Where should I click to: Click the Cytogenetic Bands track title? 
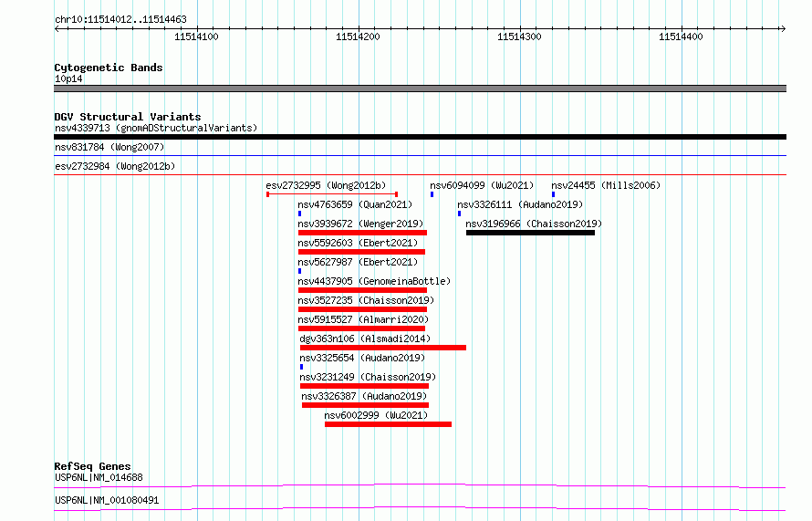click(x=109, y=68)
